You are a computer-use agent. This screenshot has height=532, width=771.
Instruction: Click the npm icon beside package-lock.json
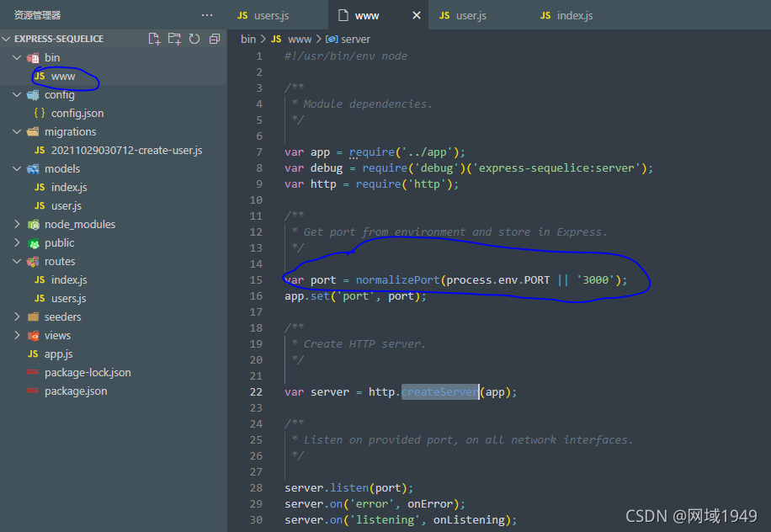33,372
